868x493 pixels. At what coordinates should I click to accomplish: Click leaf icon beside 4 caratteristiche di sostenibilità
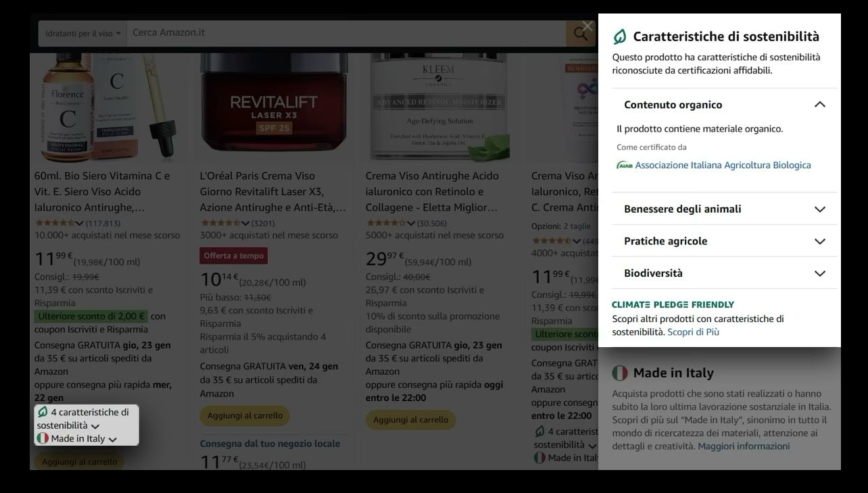pyautogui.click(x=43, y=412)
